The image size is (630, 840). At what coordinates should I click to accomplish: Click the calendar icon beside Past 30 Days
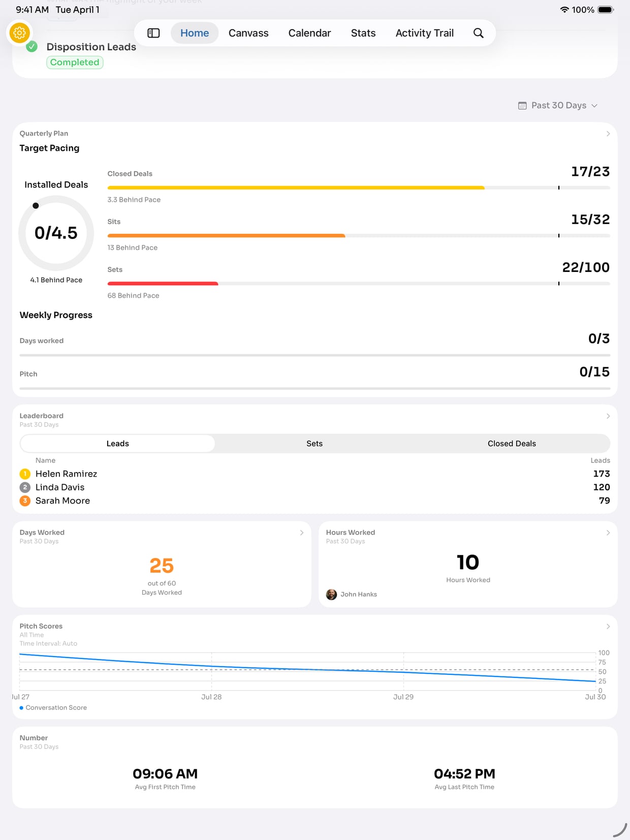coord(522,106)
